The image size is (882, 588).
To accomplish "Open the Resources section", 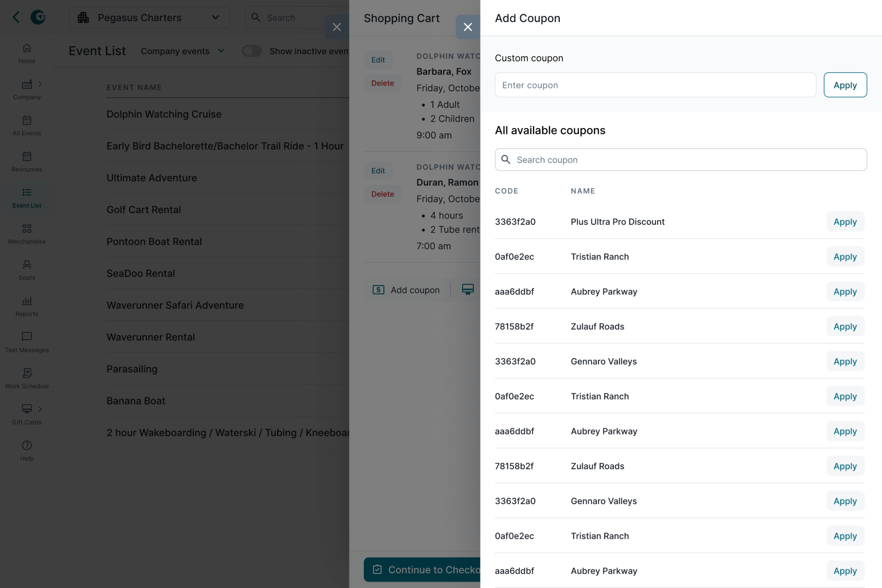I will pyautogui.click(x=27, y=162).
